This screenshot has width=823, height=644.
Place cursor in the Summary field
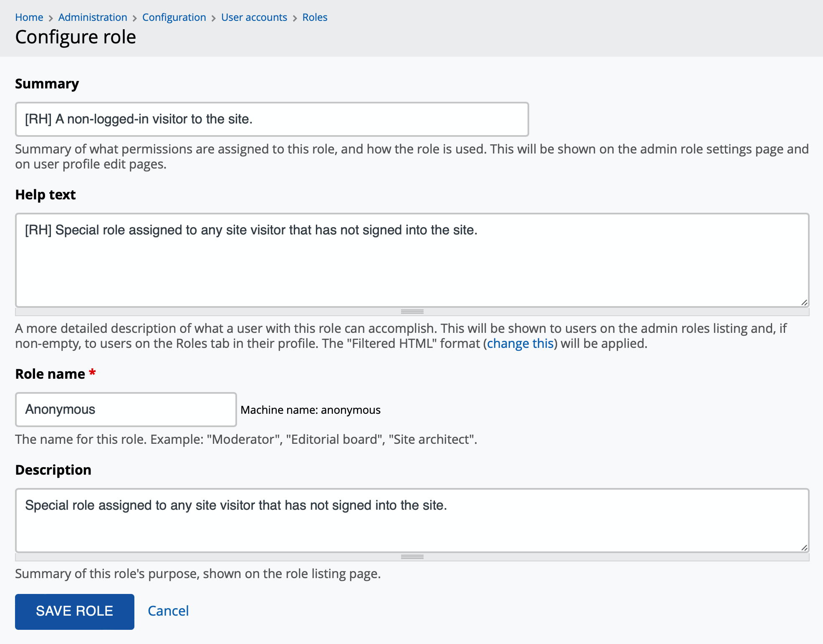[271, 119]
